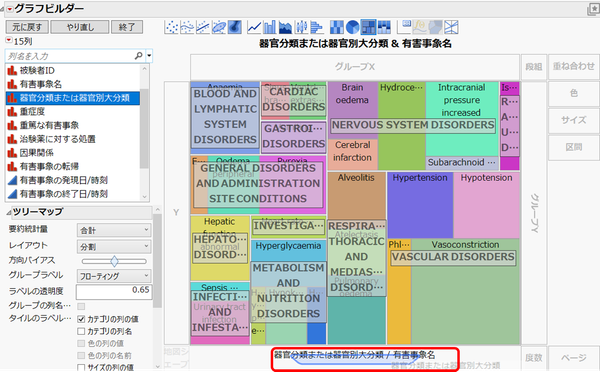Image resolution: width=600 pixels, height=372 pixels.
Task: Select the Formula element icon
Action: click(420, 27)
